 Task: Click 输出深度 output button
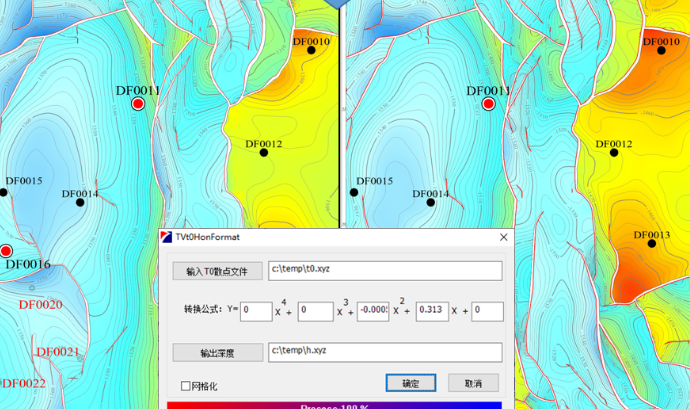pyautogui.click(x=217, y=352)
